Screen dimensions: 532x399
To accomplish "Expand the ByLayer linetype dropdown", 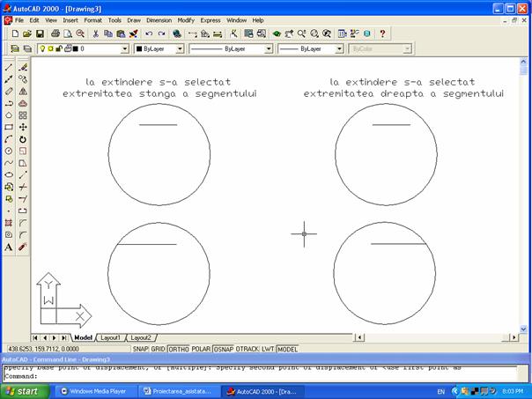I will (268, 49).
